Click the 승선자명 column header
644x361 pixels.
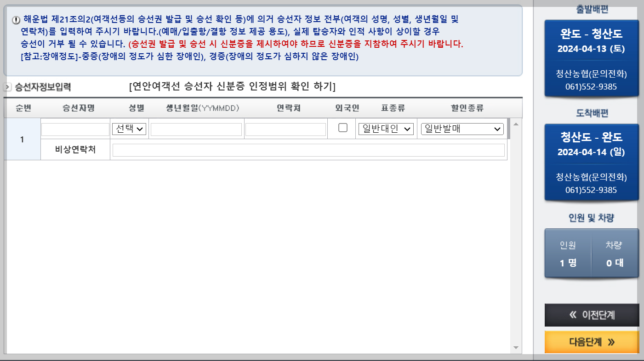79,108
